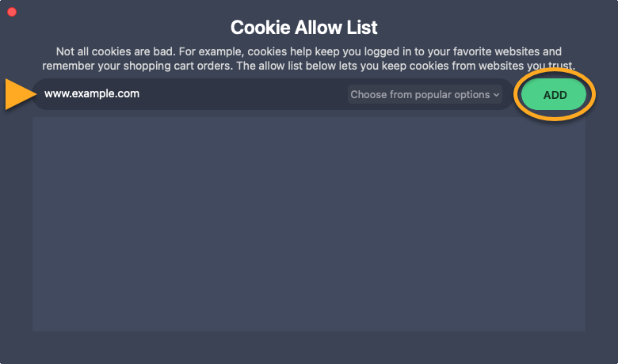Click the "Cookie Allow List" heading
Viewport: 618px width, 364px height.
tap(303, 28)
